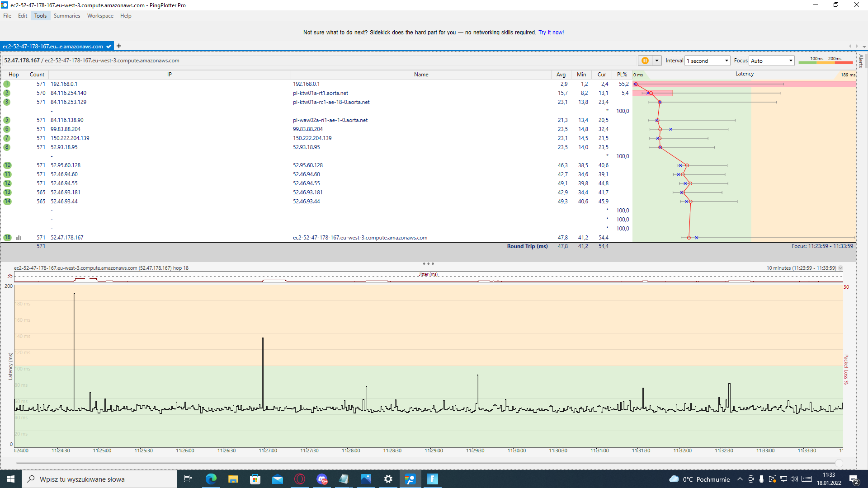Screen dimensions: 868x488
Task: Click the latency color scale legend
Action: click(826, 61)
